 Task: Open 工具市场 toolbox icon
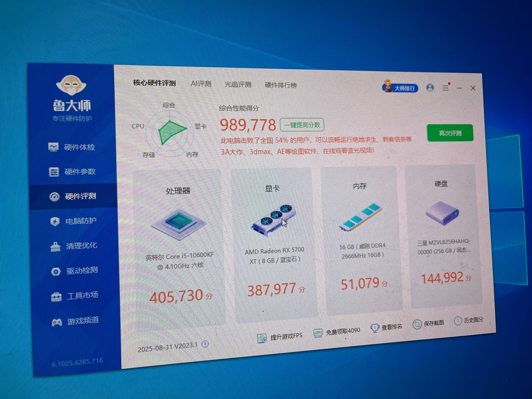point(56,297)
